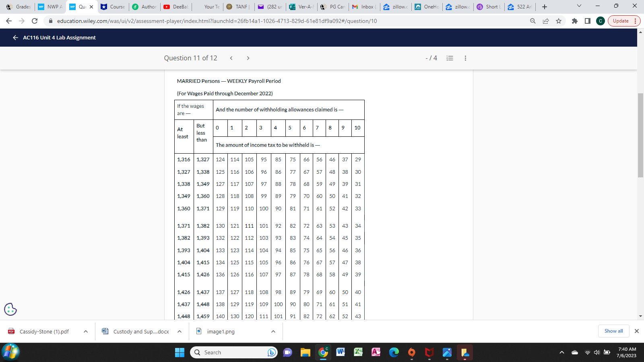Image resolution: width=644 pixels, height=362 pixels.
Task: Launch File Explorer from the taskbar
Action: (x=305, y=352)
